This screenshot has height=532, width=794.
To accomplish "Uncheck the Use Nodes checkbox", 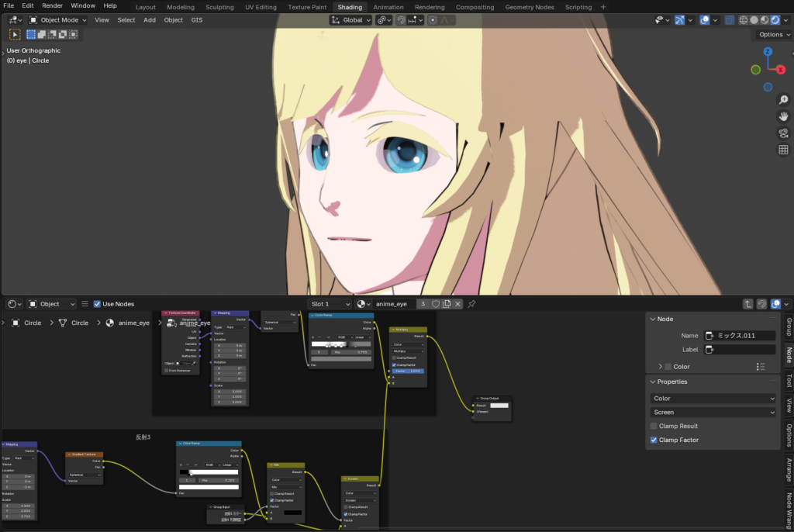I will (97, 304).
